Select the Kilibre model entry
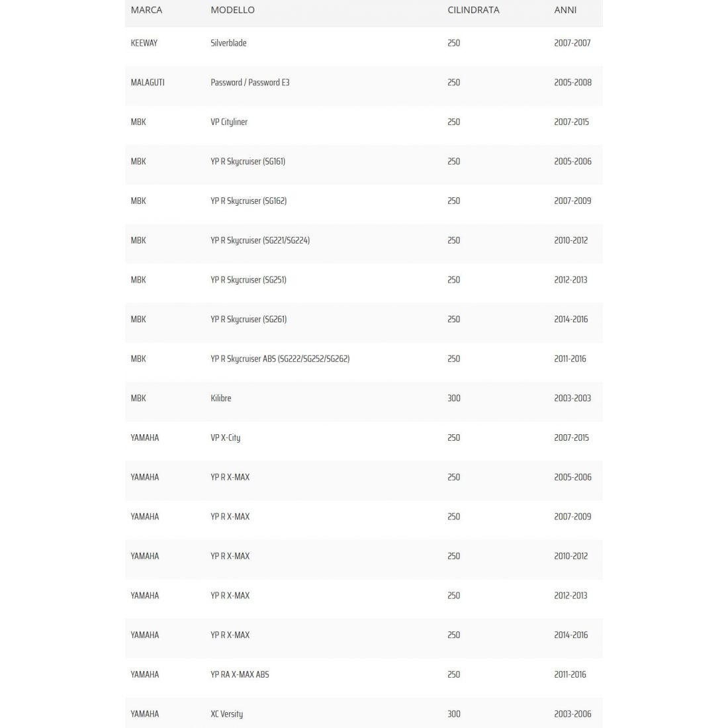The width and height of the screenshot is (728, 728). click(221, 398)
